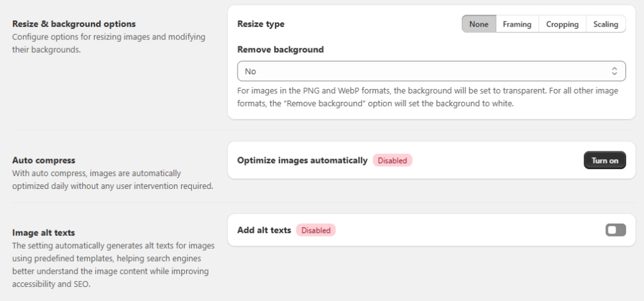Click the Remove background field label
Viewport: 644px width, 301px height.
[280, 50]
